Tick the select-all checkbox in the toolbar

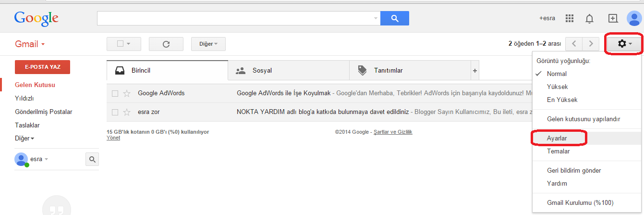pyautogui.click(x=121, y=44)
